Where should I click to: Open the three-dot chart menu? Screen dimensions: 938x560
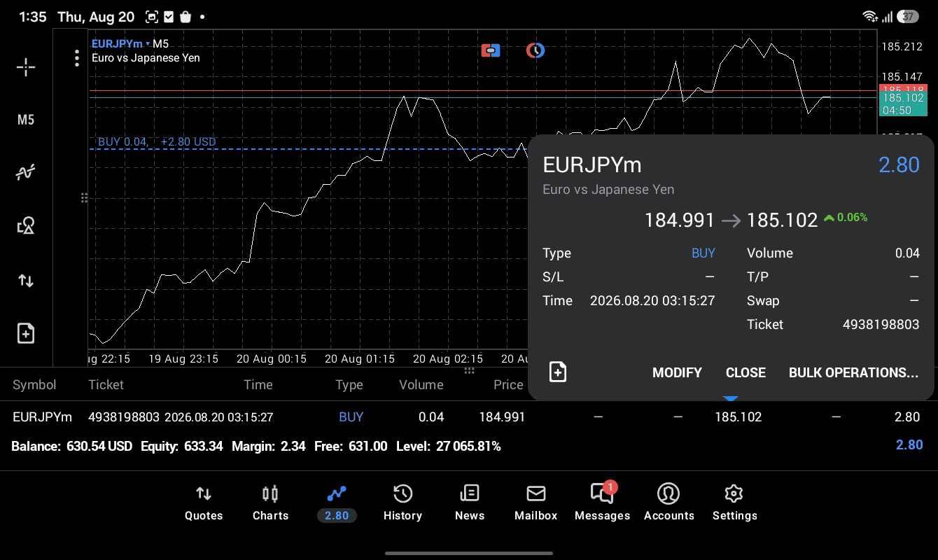77,58
